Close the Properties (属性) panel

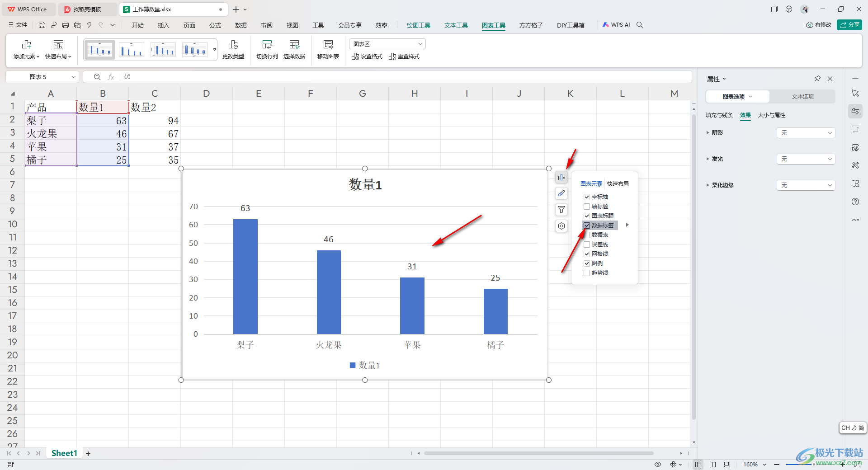point(830,79)
